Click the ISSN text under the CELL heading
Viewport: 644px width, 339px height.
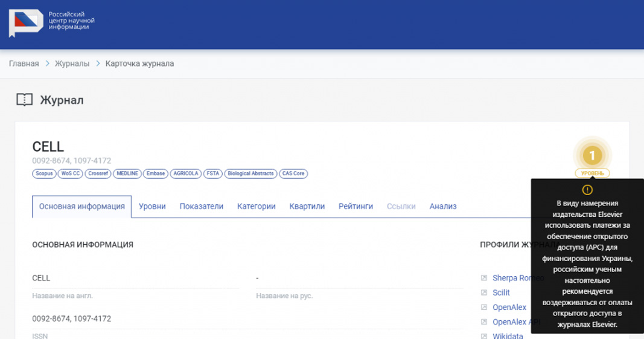(71, 161)
